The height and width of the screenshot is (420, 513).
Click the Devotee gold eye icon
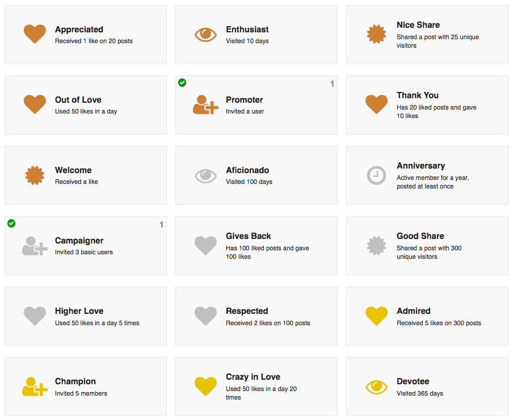[x=376, y=387]
